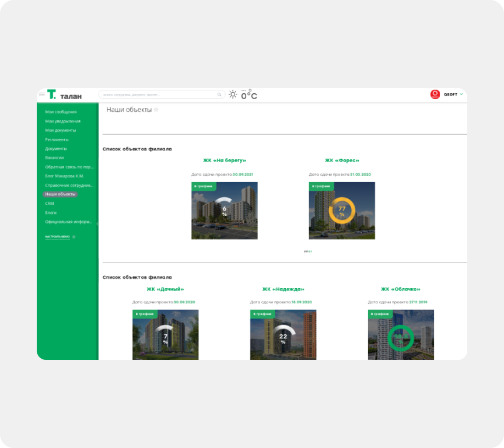This screenshot has width=504, height=448.
Task: Click the search input field
Action: click(159, 94)
